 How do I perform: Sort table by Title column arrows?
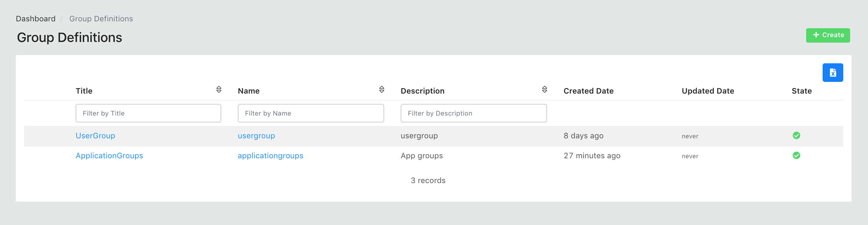pos(219,90)
